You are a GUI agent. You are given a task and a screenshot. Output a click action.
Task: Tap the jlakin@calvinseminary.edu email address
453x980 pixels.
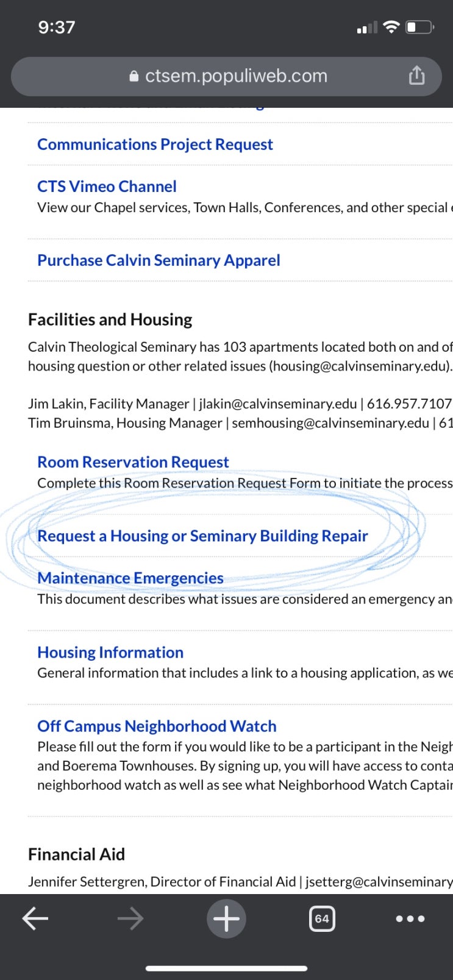pos(278,404)
